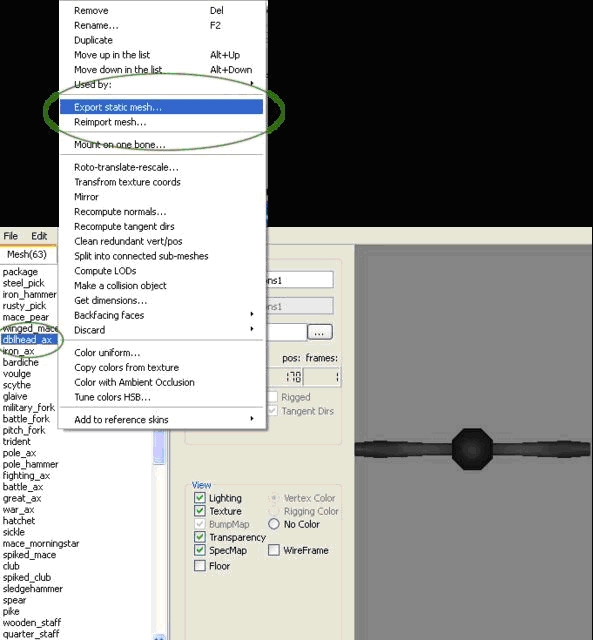Toggle the Lighting checkbox
Screen dimensions: 593x640
pyautogui.click(x=200, y=498)
